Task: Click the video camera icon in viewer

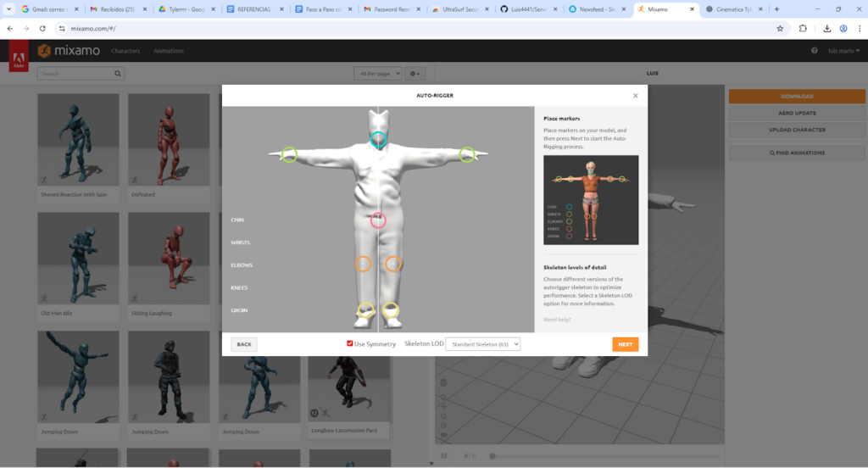Action: click(443, 435)
